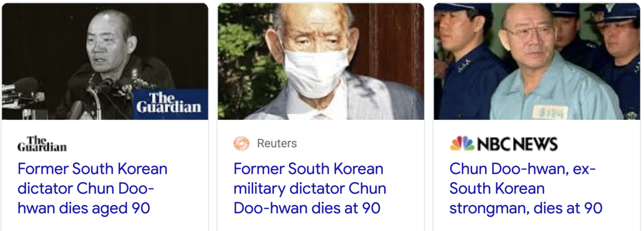Click The Guardian logo above the first headline
644x231 pixels.
(x=42, y=143)
